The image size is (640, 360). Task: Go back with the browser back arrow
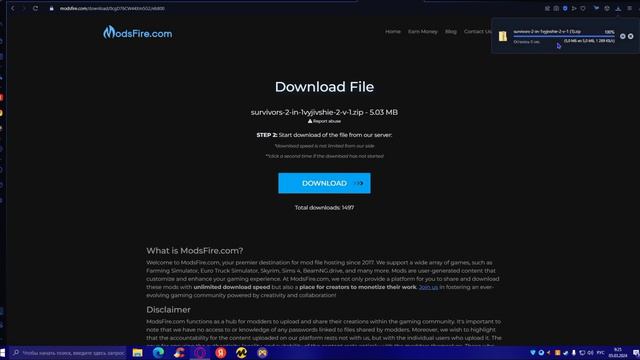[x=13, y=8]
